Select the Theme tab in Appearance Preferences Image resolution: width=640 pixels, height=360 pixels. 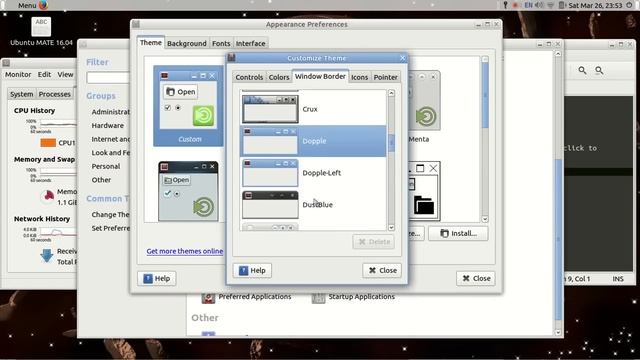[x=151, y=42]
